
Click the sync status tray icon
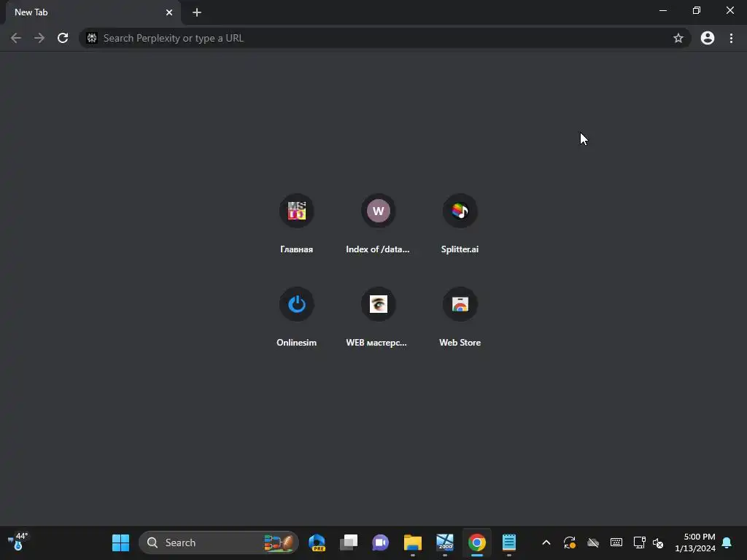569,542
